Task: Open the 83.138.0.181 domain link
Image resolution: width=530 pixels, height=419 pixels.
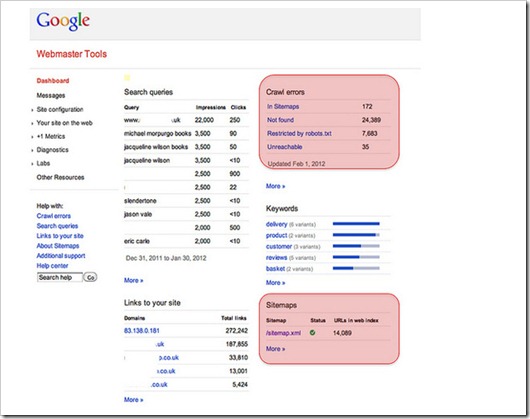Action: point(142,331)
